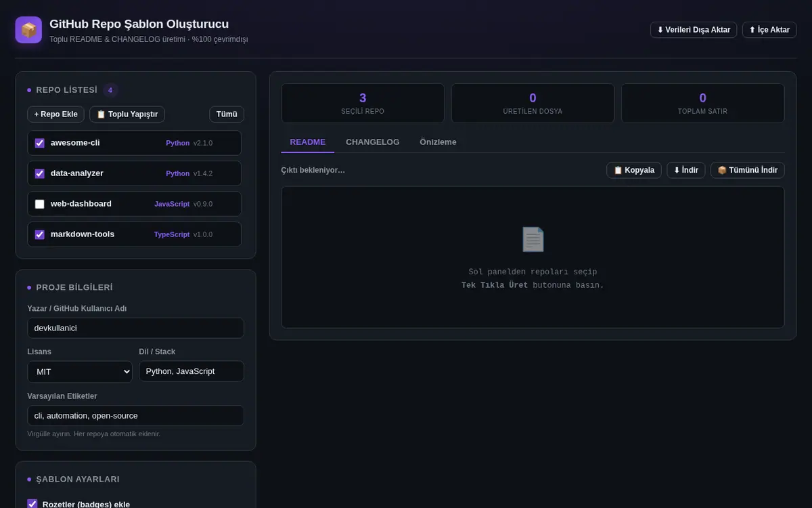
Task: Check the web-dashboard repo checkbox
Action: (39, 204)
